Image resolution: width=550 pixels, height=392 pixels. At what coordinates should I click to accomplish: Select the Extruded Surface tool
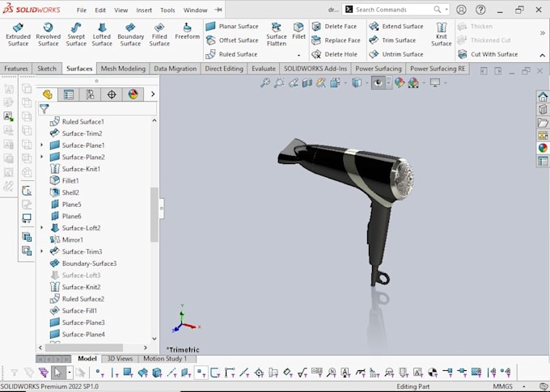point(19,35)
